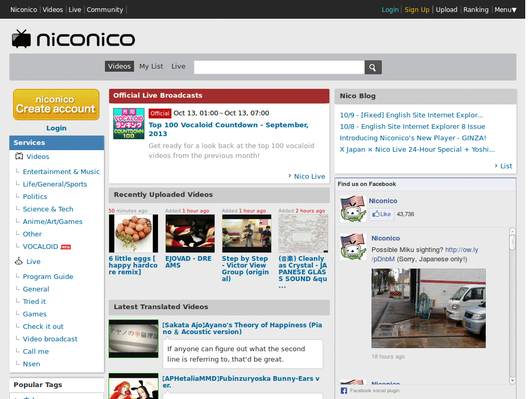The image size is (532, 399).
Task: Click the Facebook feed scrollbar thumb
Action: tap(512, 243)
